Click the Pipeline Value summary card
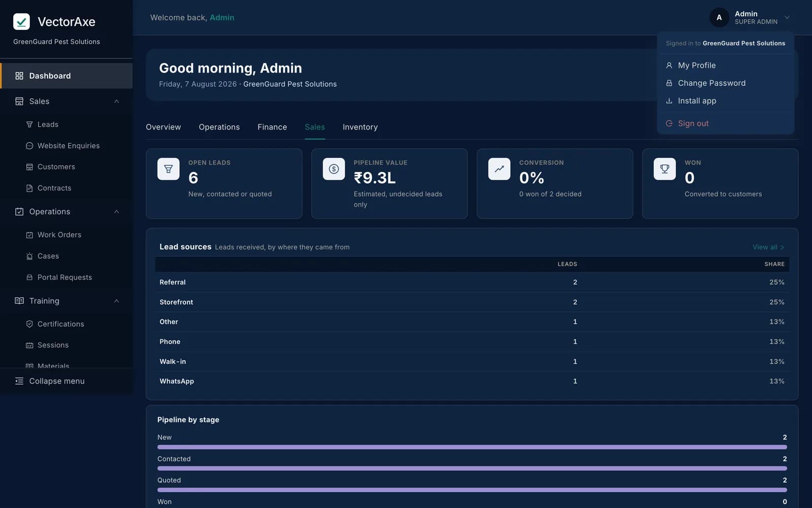This screenshot has width=812, height=508. 389,183
